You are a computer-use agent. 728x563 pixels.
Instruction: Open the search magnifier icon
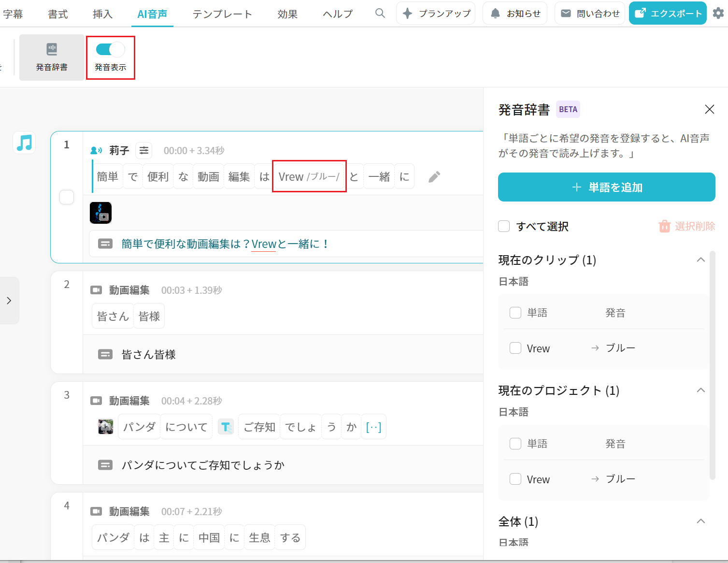pyautogui.click(x=380, y=13)
